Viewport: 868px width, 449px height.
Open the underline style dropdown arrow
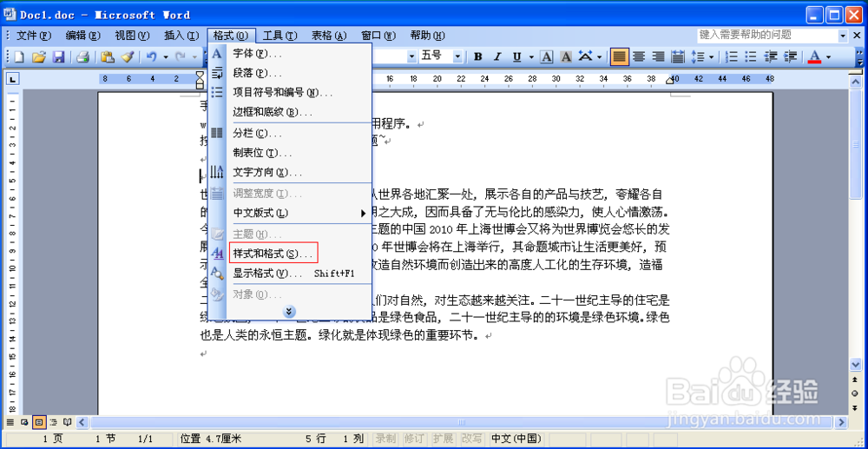point(531,56)
